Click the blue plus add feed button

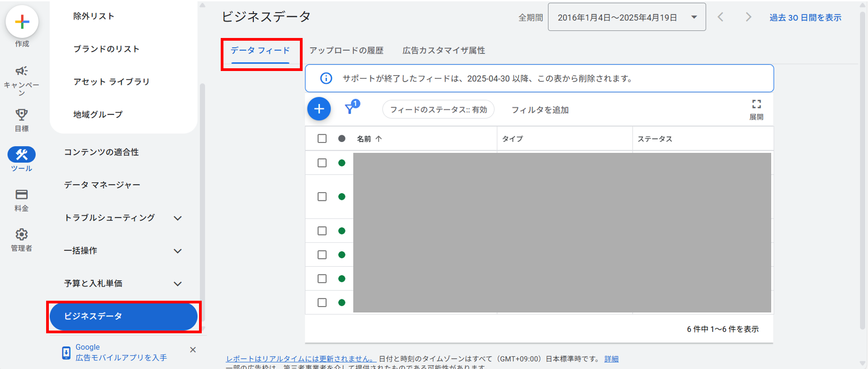319,109
